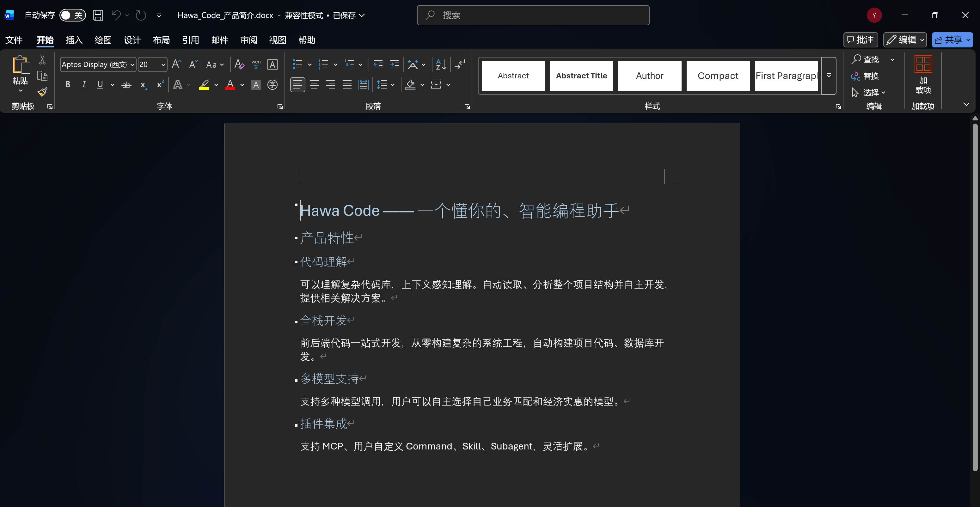The height and width of the screenshot is (507, 980).
Task: Click the Share button
Action: click(952, 40)
